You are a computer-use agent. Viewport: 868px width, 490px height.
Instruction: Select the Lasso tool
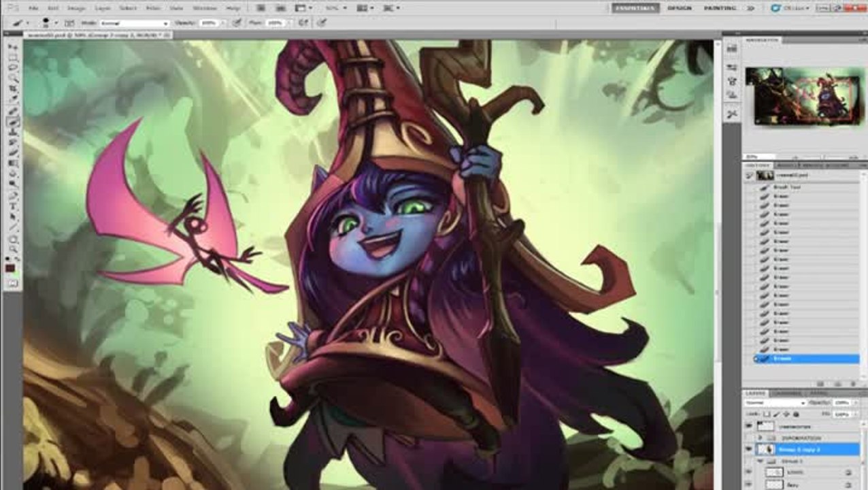13,67
